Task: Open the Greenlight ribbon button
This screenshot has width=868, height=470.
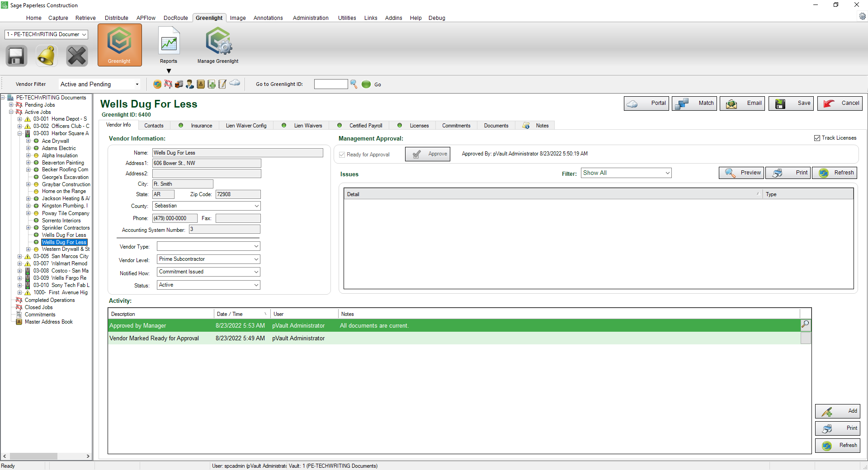Action: (119, 45)
